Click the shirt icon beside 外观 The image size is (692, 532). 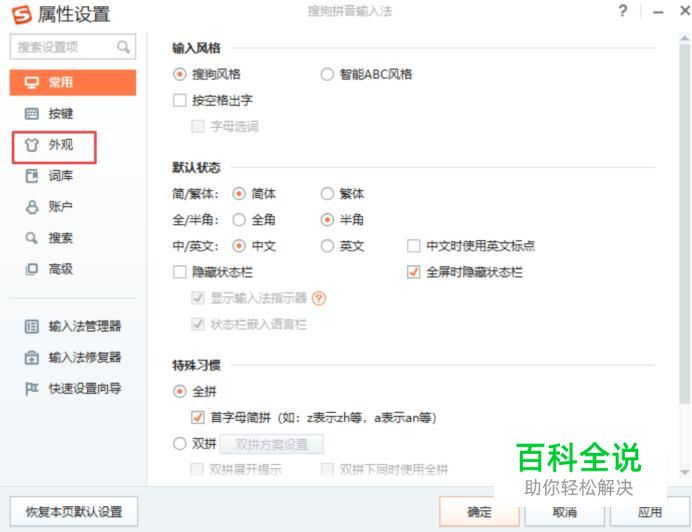[x=31, y=145]
